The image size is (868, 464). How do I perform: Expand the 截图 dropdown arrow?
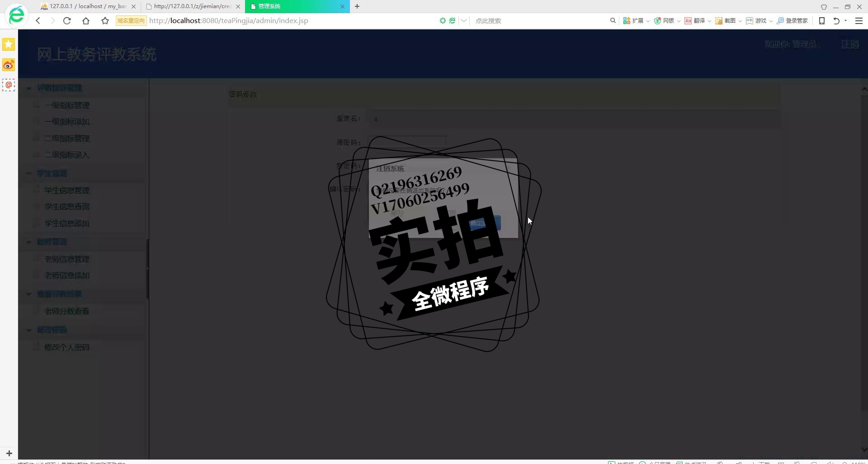tap(740, 21)
